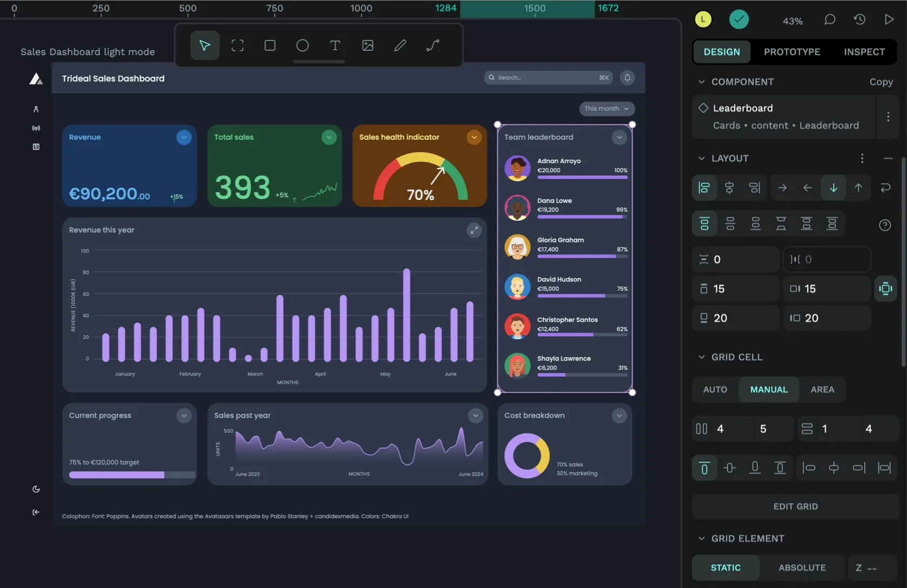Click the EDIT GRID button
This screenshot has width=907, height=588.
point(795,506)
